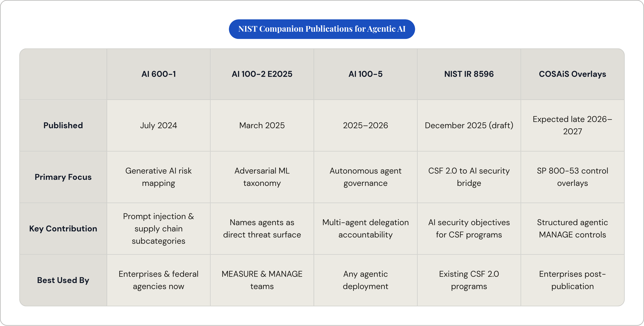Click Enterprises & federal agencies now cell
This screenshot has width=644, height=326.
[158, 280]
